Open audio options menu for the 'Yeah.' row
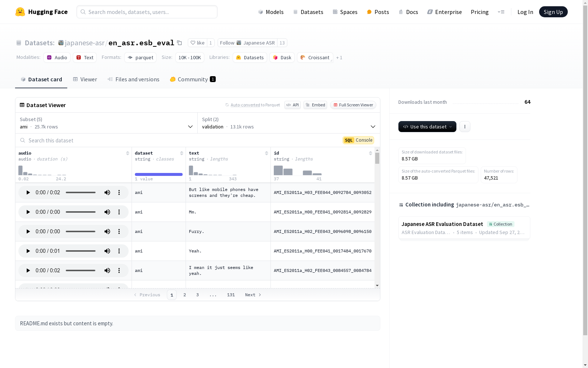Image resolution: width=588 pixels, height=368 pixels. [119, 251]
